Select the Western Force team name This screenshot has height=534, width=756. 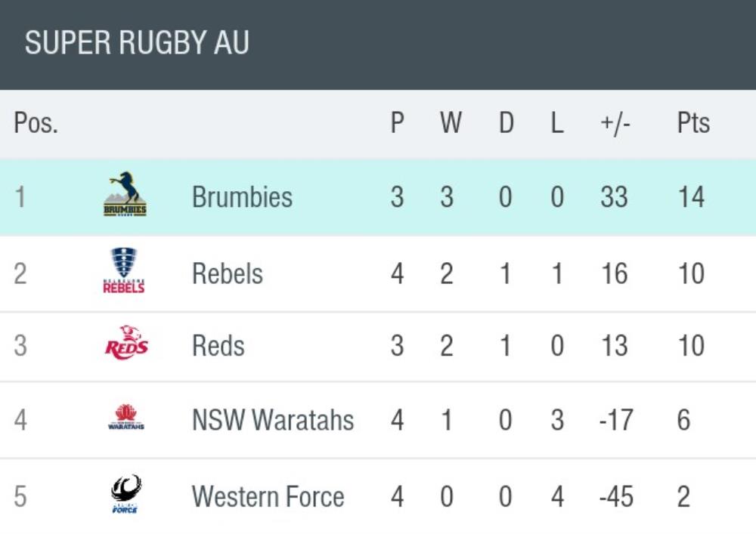click(268, 497)
